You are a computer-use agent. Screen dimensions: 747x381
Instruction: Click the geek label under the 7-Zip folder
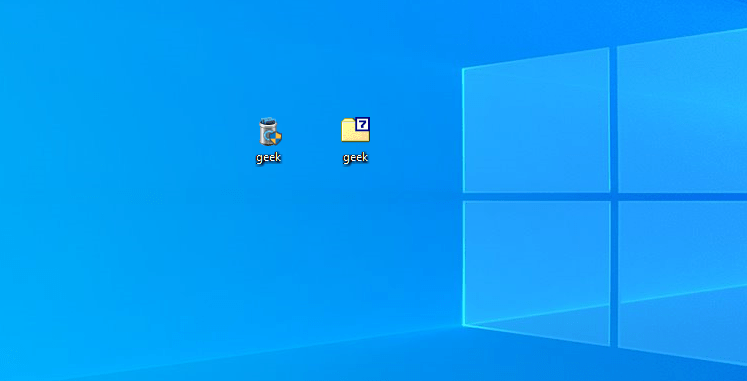[x=355, y=158]
